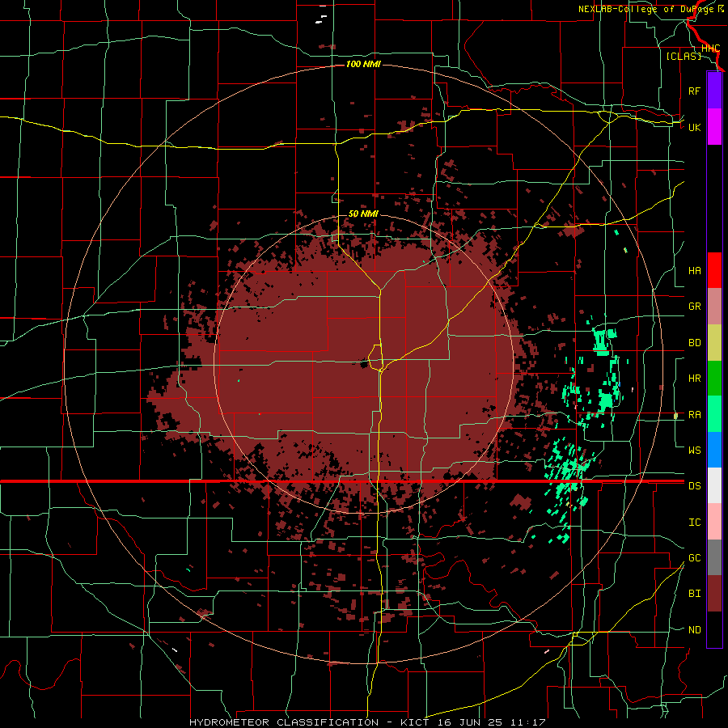Click the UK legend label
The width and height of the screenshot is (728, 728).
coord(694,127)
